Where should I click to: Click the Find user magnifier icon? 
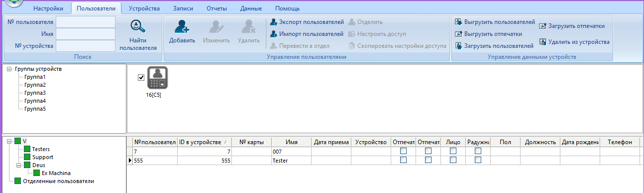point(137,26)
